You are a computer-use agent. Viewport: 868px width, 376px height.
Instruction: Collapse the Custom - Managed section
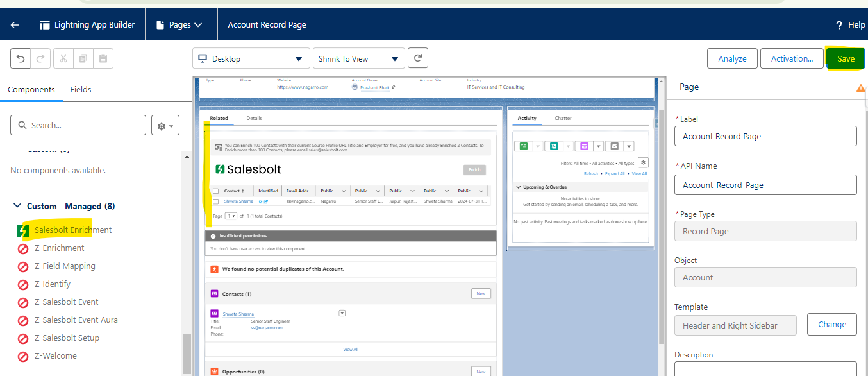click(17, 206)
